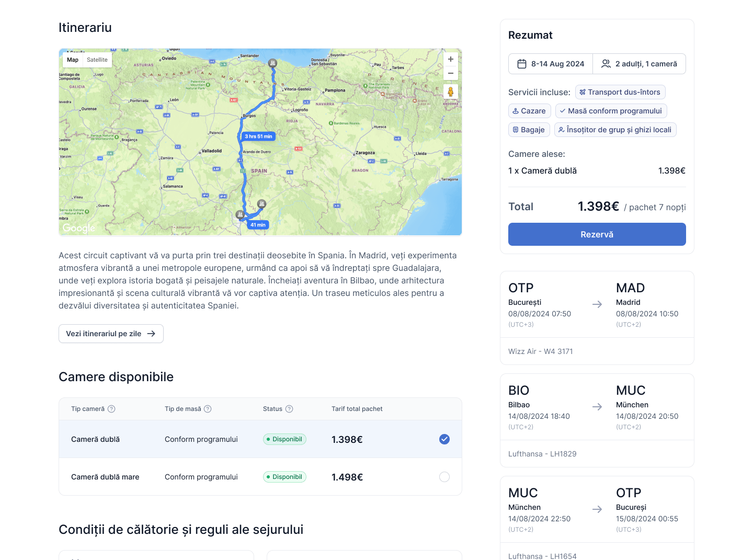Screen dimensions: 753x560
Task: Click the Guadalajara map marker pin
Action: tap(262, 204)
